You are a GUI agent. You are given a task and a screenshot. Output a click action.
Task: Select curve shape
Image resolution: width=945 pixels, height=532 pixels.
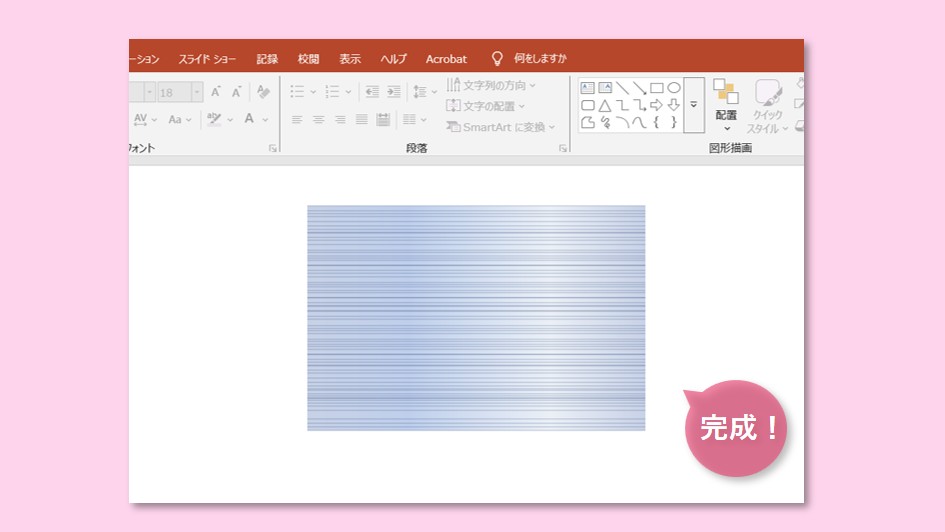[x=639, y=123]
